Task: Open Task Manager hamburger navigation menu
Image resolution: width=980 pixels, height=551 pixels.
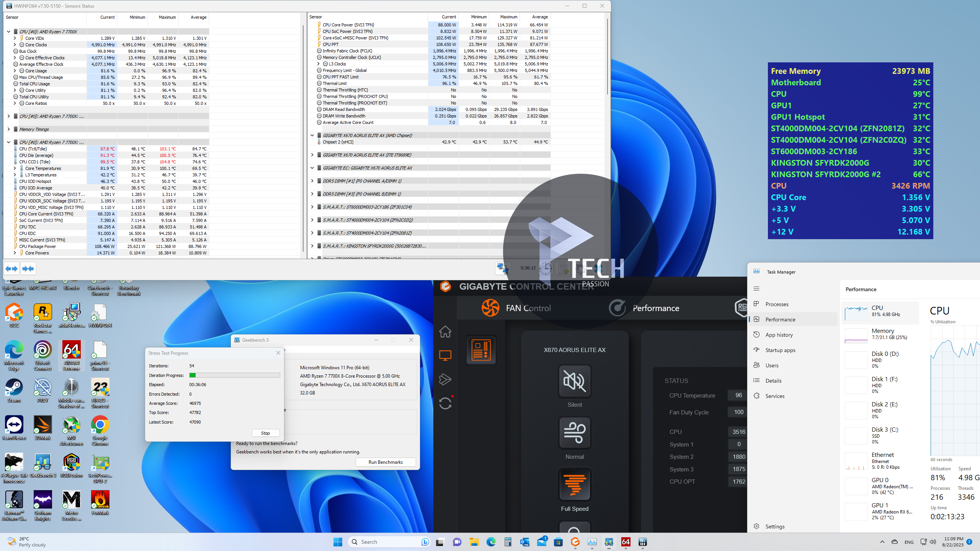Action: coord(756,289)
